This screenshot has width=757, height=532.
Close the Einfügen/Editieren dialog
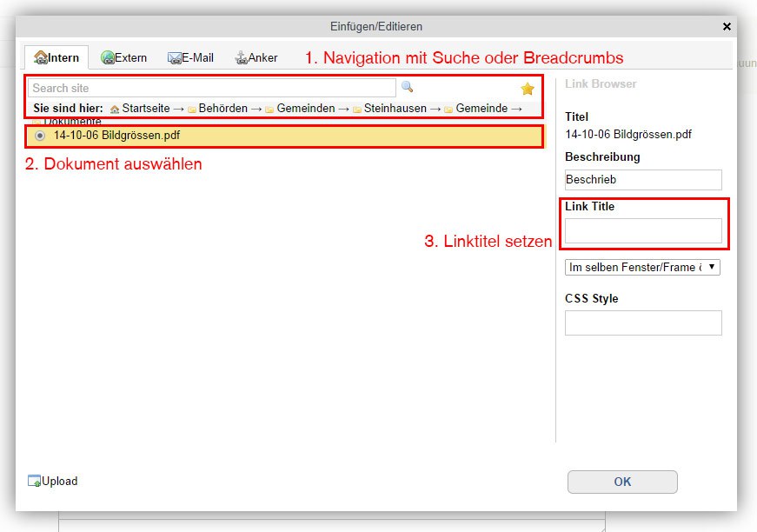pos(727,27)
